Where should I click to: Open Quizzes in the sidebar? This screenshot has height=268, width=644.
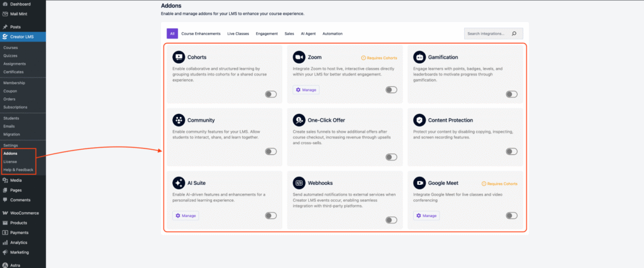click(x=10, y=55)
